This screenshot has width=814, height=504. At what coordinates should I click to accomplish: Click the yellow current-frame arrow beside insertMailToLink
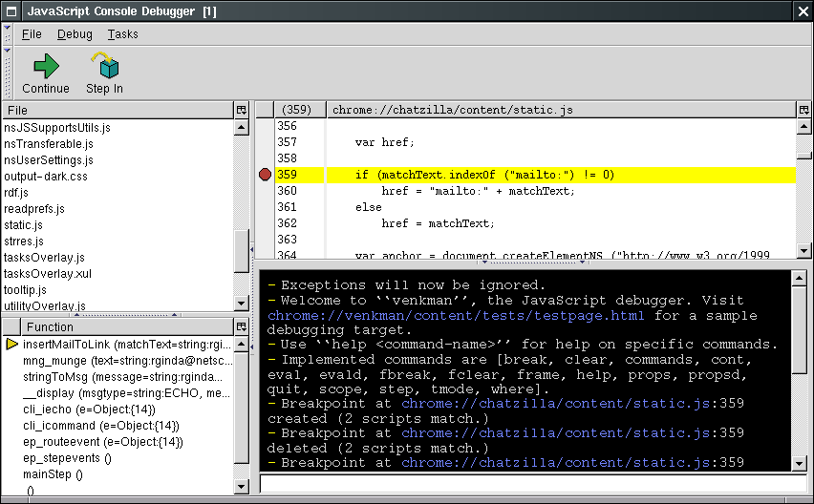[11, 344]
